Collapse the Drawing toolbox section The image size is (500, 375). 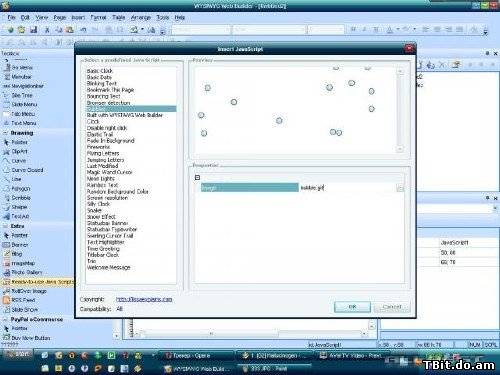pos(5,133)
